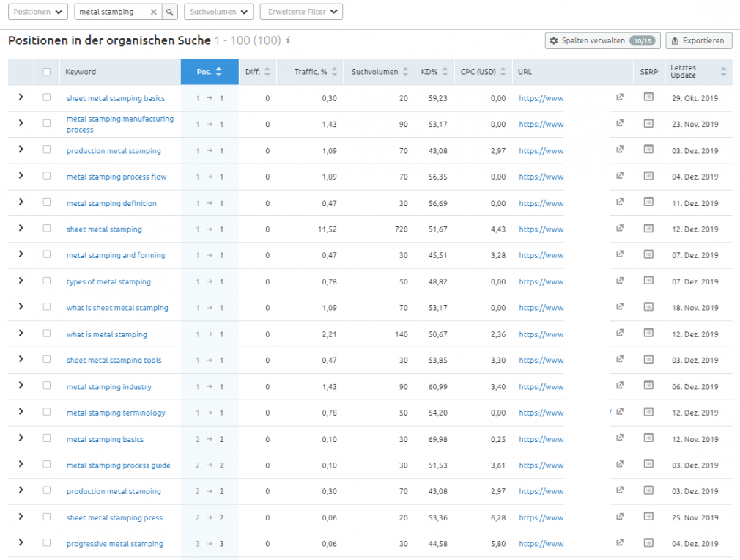This screenshot has height=560, width=740.
Task: Click Traffic value 11,52
Action: [327, 229]
